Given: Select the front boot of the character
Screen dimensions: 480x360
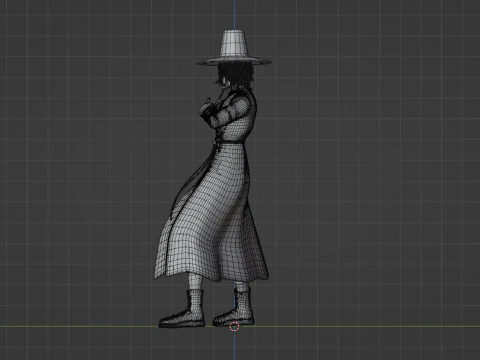Looking at the screenshot, I should (182, 309).
